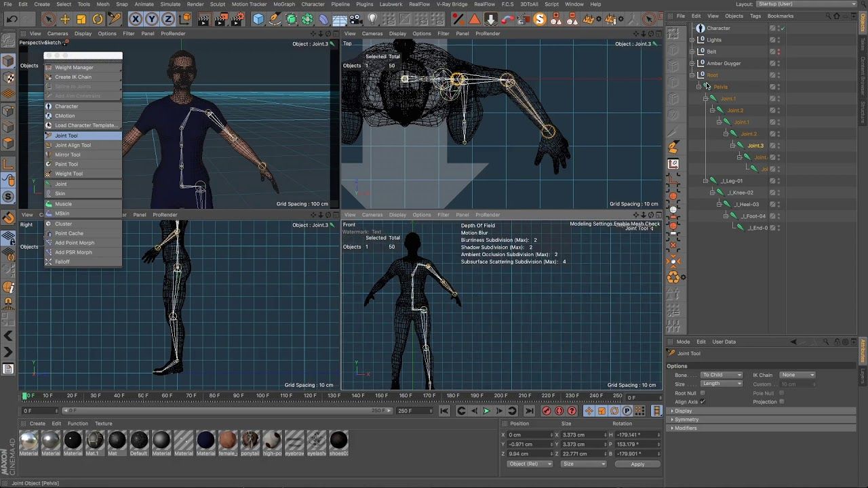This screenshot has width=868, height=488.
Task: Open the Light object icon
Action: [x=372, y=20]
